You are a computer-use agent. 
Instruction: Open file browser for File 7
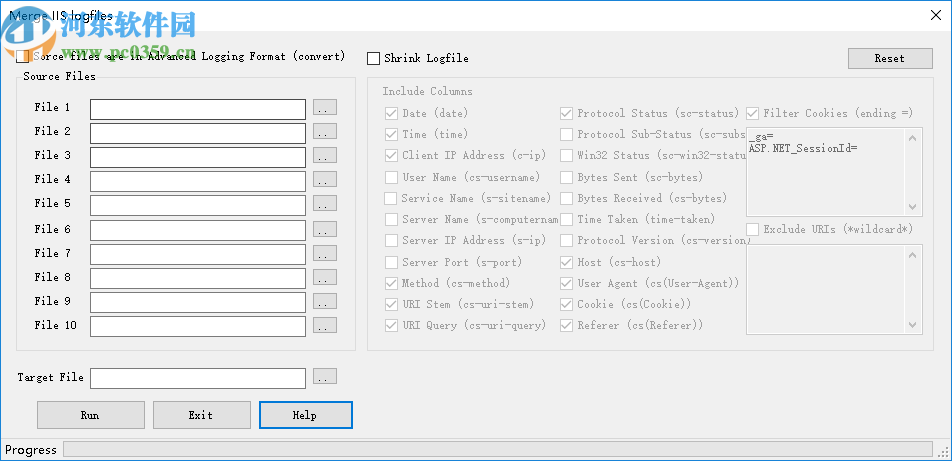coord(325,253)
